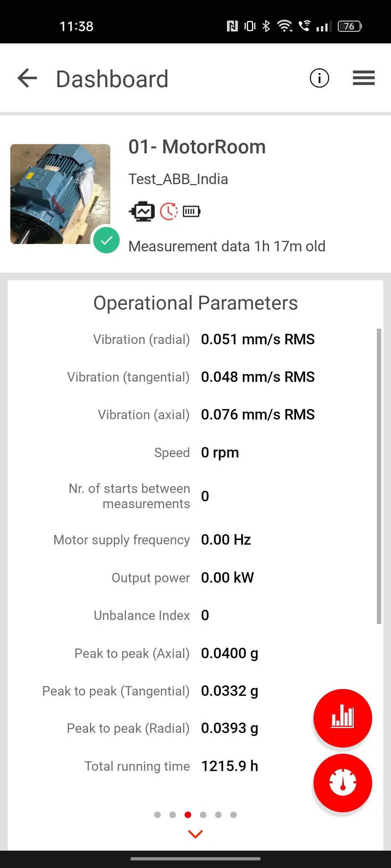Expand panel with red down chevron
Viewport: 391px width, 868px height.
pos(195,834)
